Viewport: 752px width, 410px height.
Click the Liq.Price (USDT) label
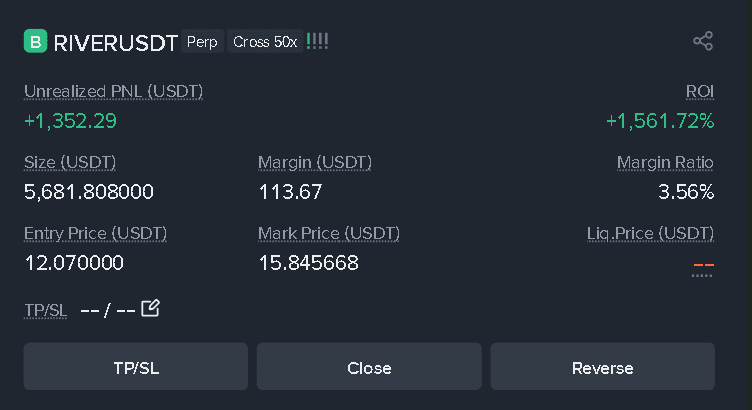coord(650,234)
